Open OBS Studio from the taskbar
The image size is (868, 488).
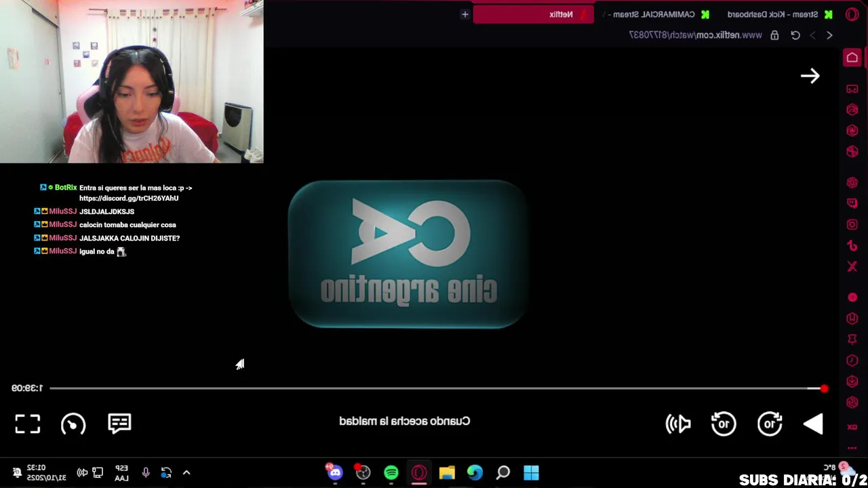(363, 472)
